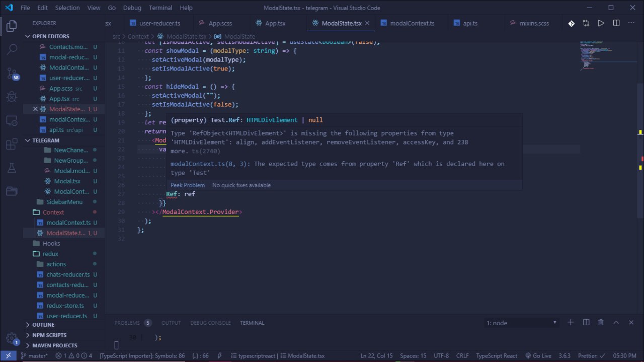Open the Manage gear icon
The height and width of the screenshot is (362, 644).
point(12,338)
